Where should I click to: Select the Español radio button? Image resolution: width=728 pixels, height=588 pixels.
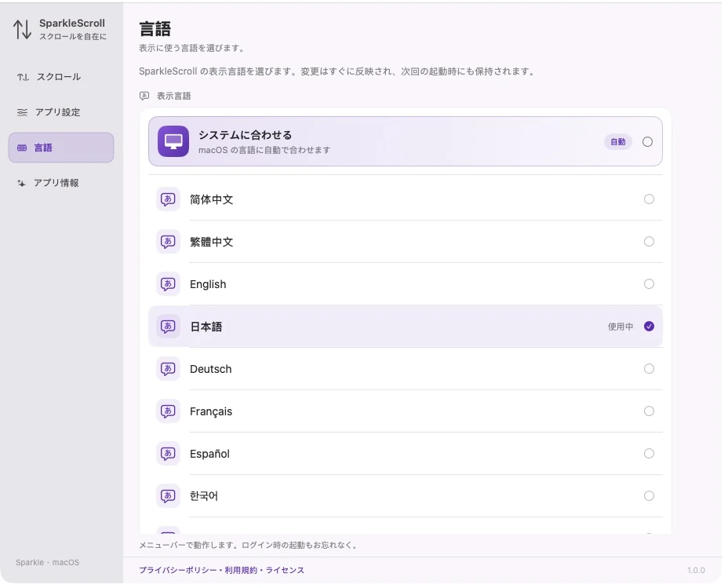(x=649, y=453)
